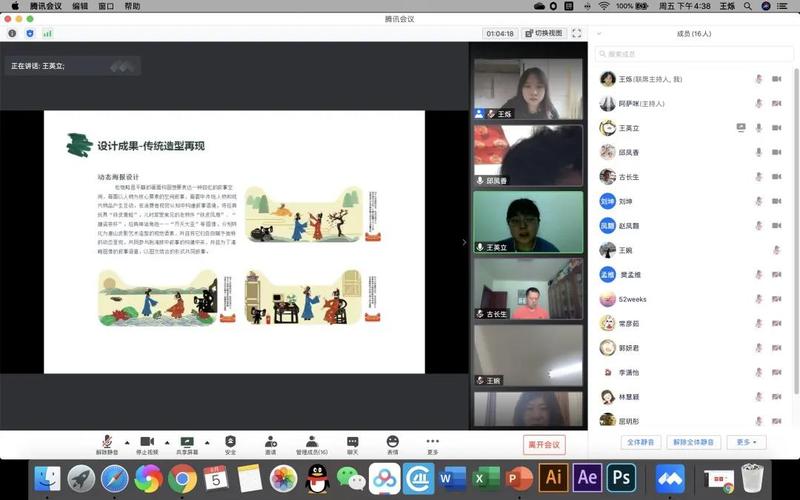
Task: Open the 编辑 (Edit) menu in menu bar
Action: click(80, 6)
